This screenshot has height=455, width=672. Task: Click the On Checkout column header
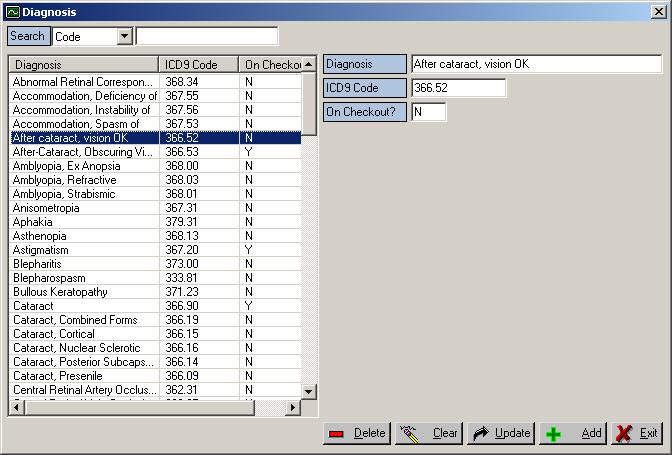click(272, 65)
